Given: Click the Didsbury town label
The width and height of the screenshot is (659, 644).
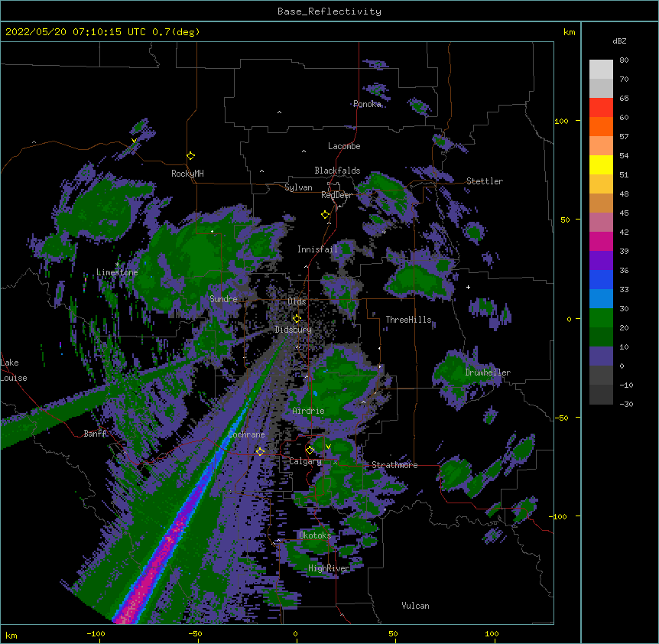Looking at the screenshot, I should point(294,330).
